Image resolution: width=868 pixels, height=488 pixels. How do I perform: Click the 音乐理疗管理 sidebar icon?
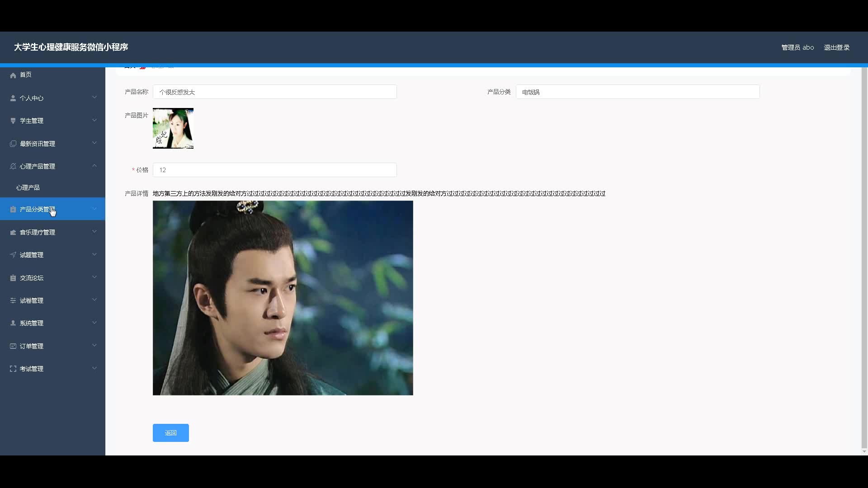pyautogui.click(x=13, y=232)
